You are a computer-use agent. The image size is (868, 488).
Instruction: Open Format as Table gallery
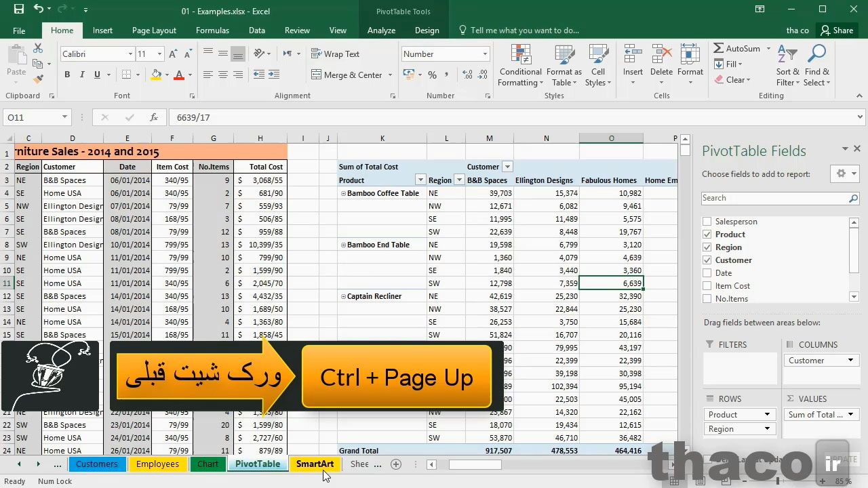(564, 66)
